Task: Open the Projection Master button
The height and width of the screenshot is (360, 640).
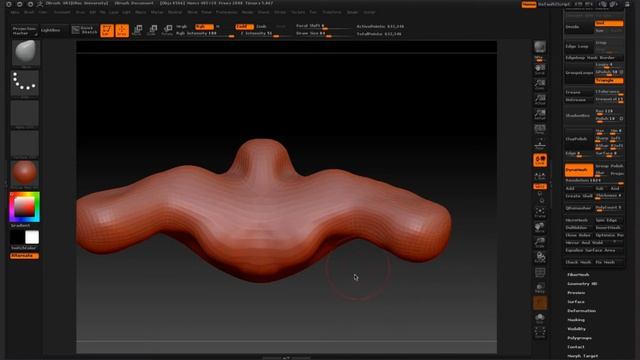Action: pyautogui.click(x=24, y=31)
